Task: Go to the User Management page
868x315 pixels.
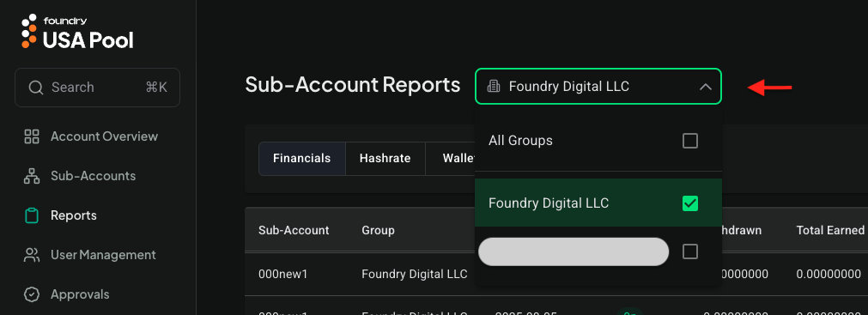Action: coord(103,255)
